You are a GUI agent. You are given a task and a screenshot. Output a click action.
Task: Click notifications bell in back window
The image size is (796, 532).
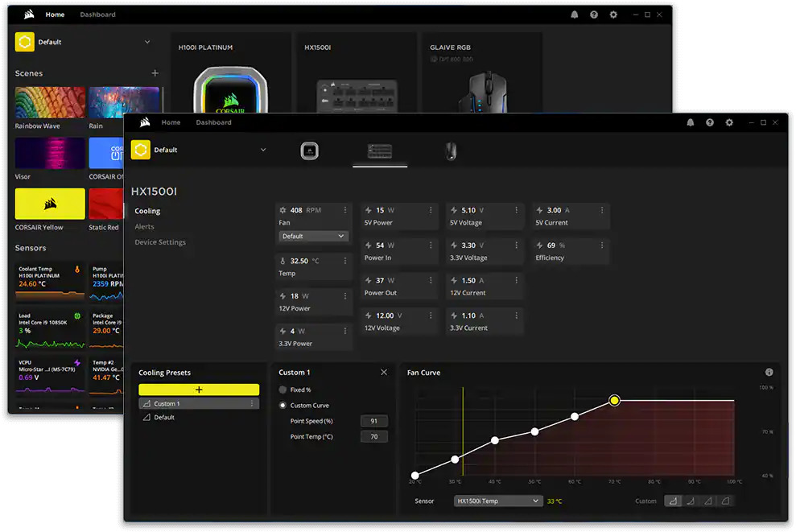[x=575, y=14]
